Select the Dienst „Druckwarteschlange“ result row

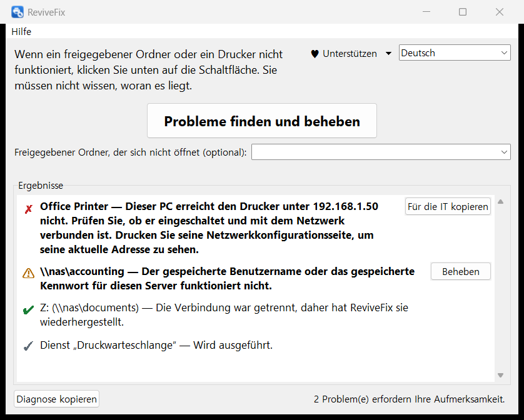[x=156, y=345]
